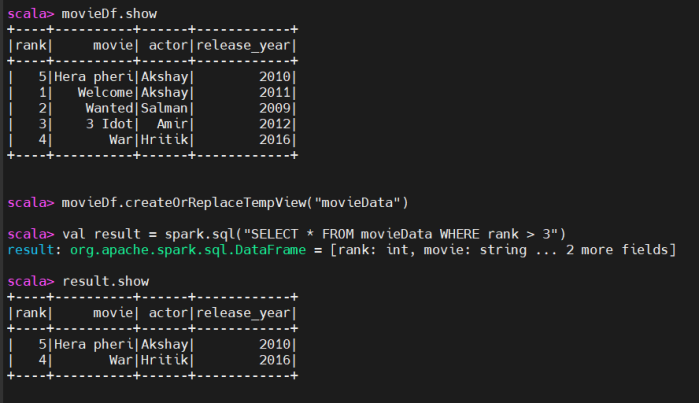Click 'movie' header in first table
The width and height of the screenshot is (700, 404).
coord(113,46)
